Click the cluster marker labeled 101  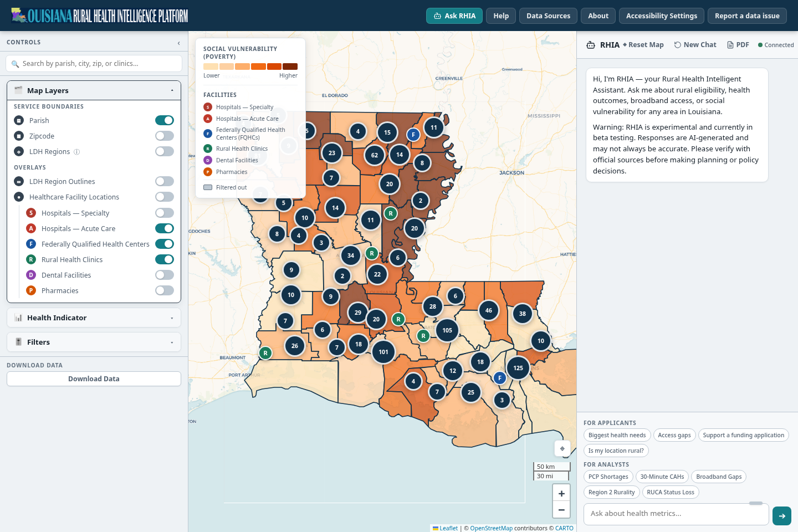(x=383, y=352)
